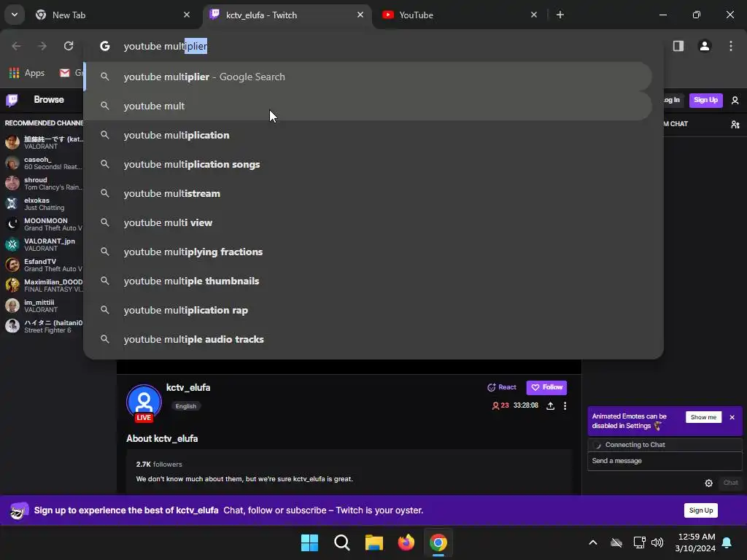The image size is (747, 560).
Task: Open Chrome side panel icon
Action: (x=678, y=46)
